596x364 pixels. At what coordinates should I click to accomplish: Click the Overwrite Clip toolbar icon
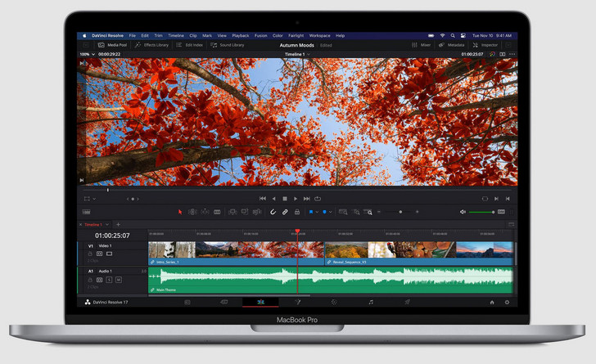pos(245,212)
